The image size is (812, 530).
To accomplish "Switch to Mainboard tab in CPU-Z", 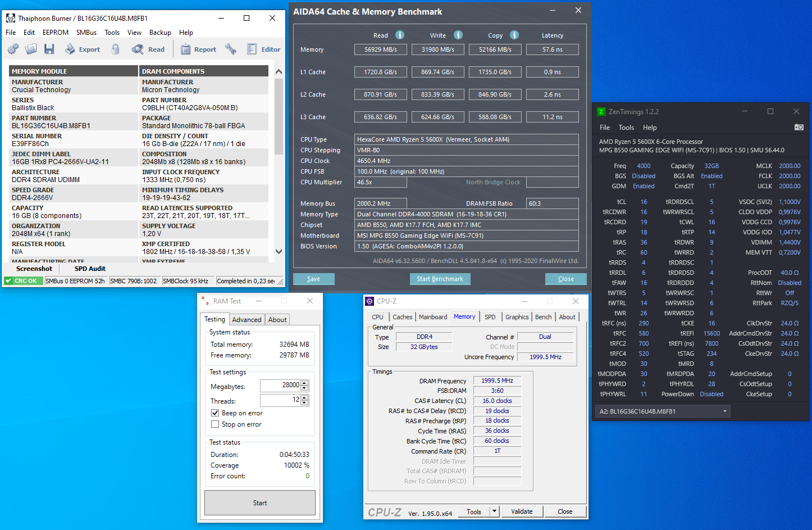I will [433, 317].
